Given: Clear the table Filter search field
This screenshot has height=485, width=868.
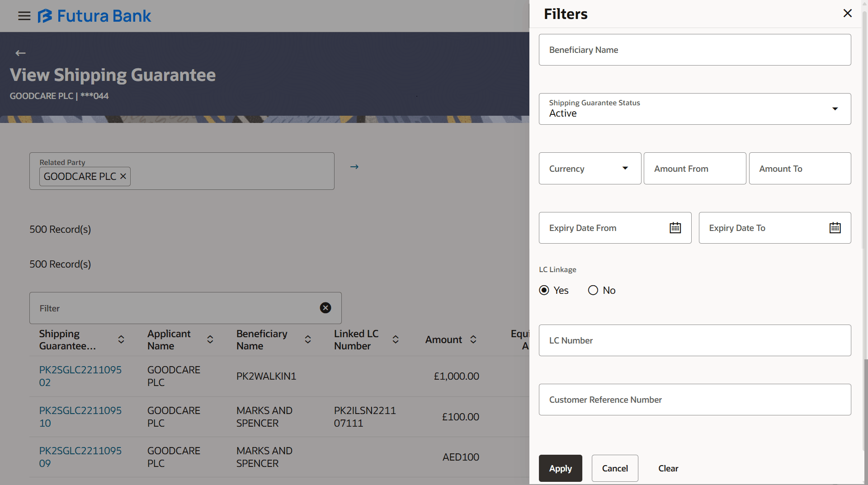Looking at the screenshot, I should coord(325,308).
